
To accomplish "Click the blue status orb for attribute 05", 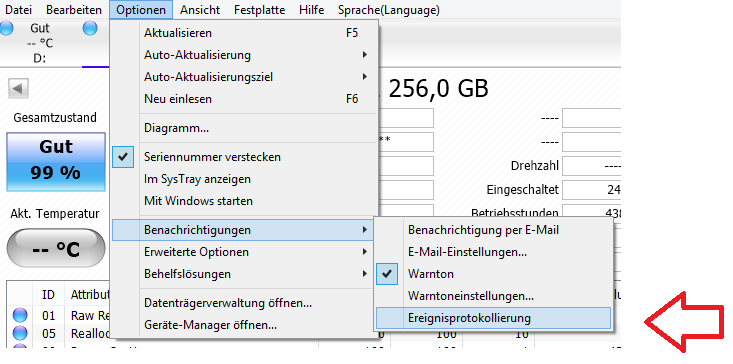I will tap(20, 333).
